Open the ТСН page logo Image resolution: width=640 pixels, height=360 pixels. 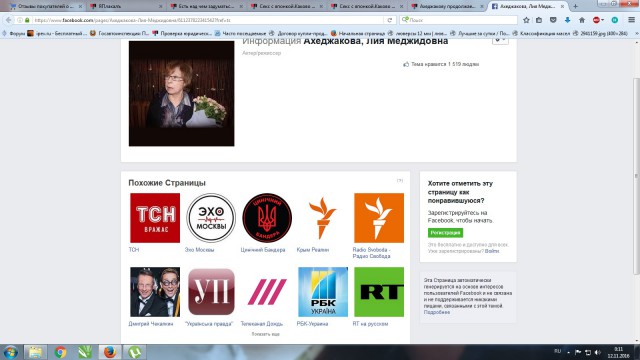[x=155, y=218]
